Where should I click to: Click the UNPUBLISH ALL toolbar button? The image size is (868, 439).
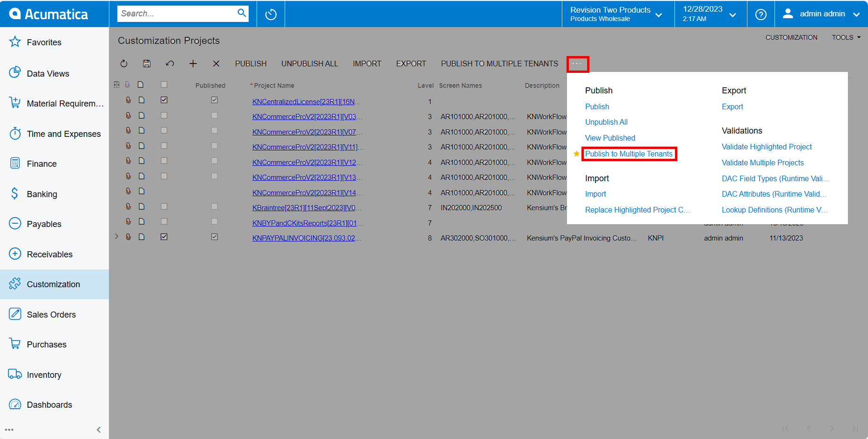[309, 64]
